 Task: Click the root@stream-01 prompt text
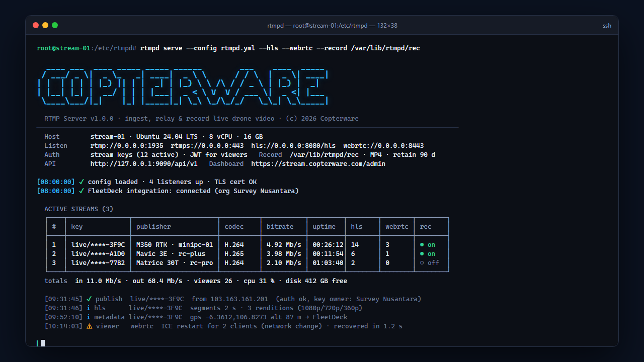[x=63, y=48]
